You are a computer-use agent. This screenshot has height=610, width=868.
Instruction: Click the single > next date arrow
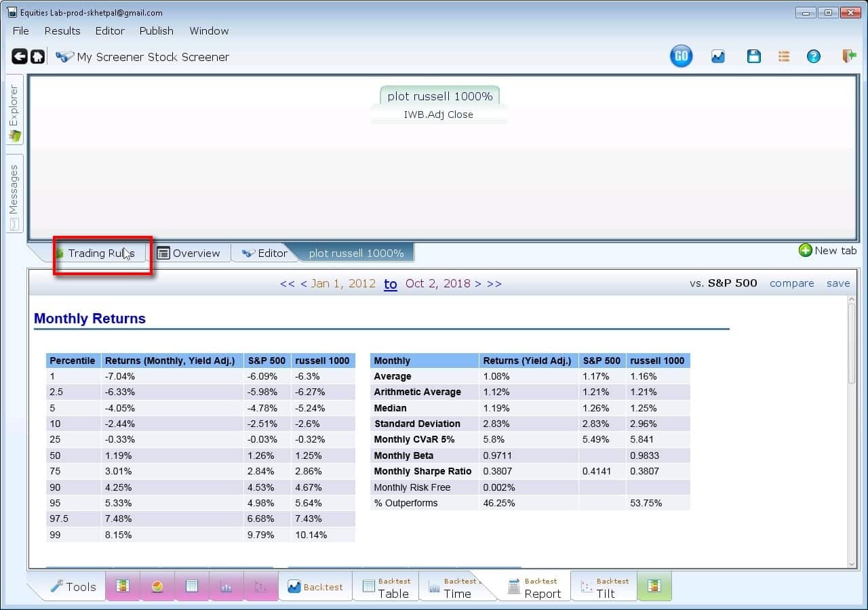click(478, 283)
